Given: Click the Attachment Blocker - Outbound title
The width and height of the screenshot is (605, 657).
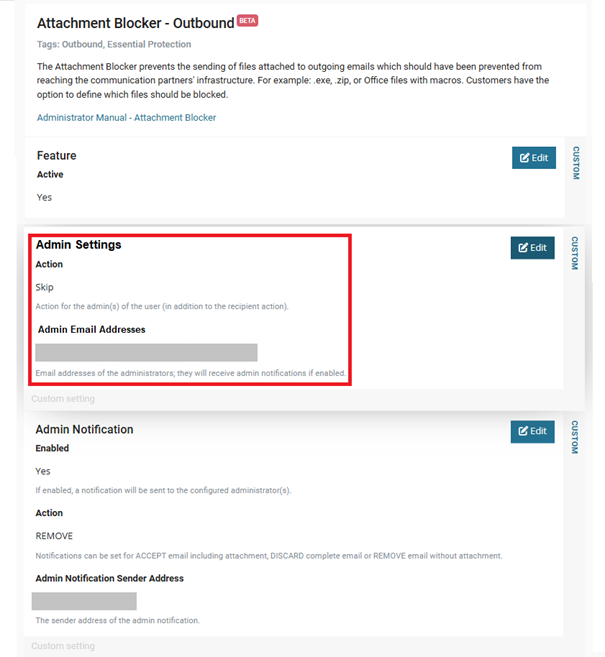Looking at the screenshot, I should click(x=135, y=23).
